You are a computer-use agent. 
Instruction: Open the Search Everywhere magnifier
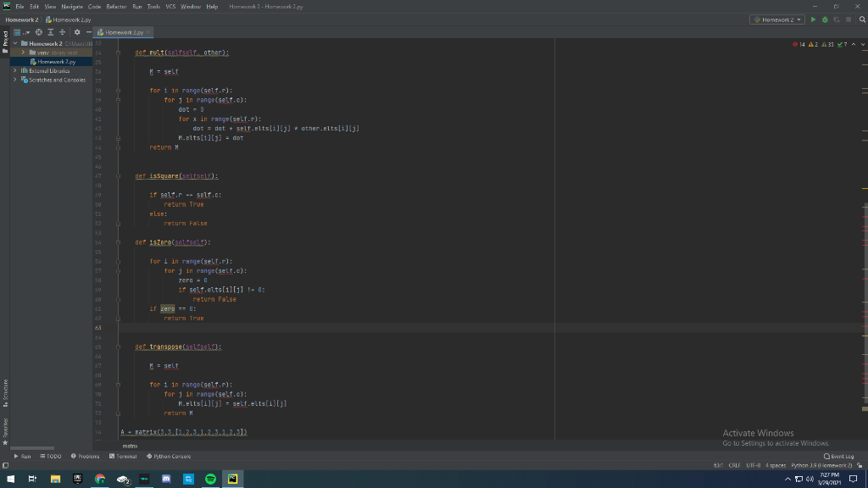click(863, 17)
